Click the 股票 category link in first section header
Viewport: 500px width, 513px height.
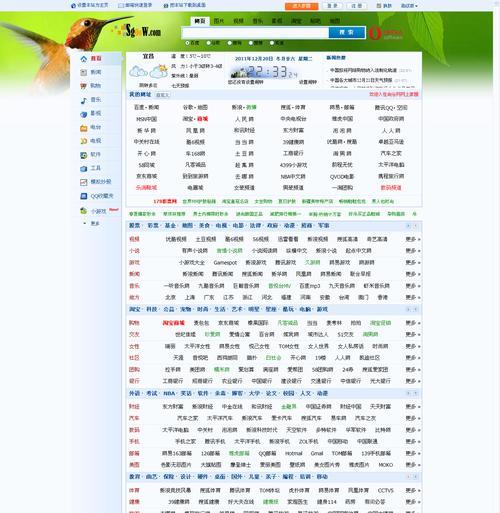tap(135, 226)
